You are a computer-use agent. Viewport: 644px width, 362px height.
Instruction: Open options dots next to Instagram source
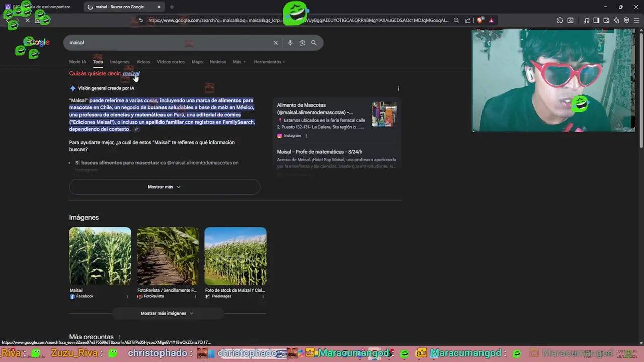coord(306,136)
